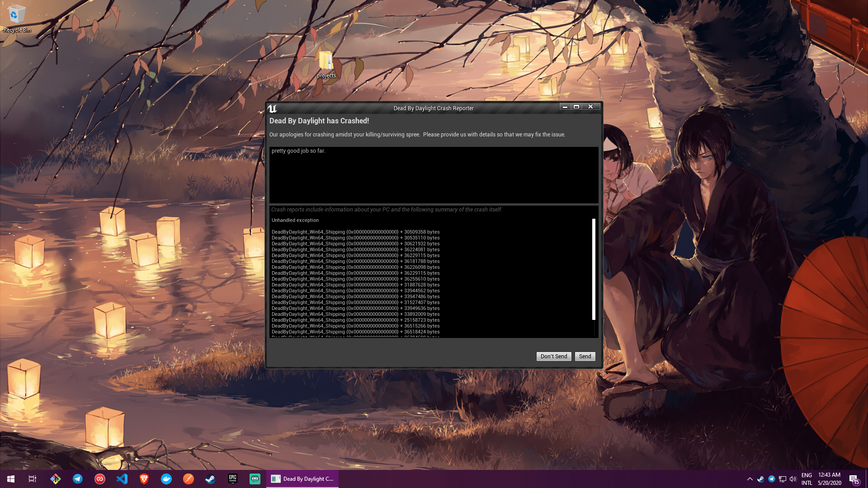
Task: Open the Action Center notifications icon
Action: (x=854, y=479)
